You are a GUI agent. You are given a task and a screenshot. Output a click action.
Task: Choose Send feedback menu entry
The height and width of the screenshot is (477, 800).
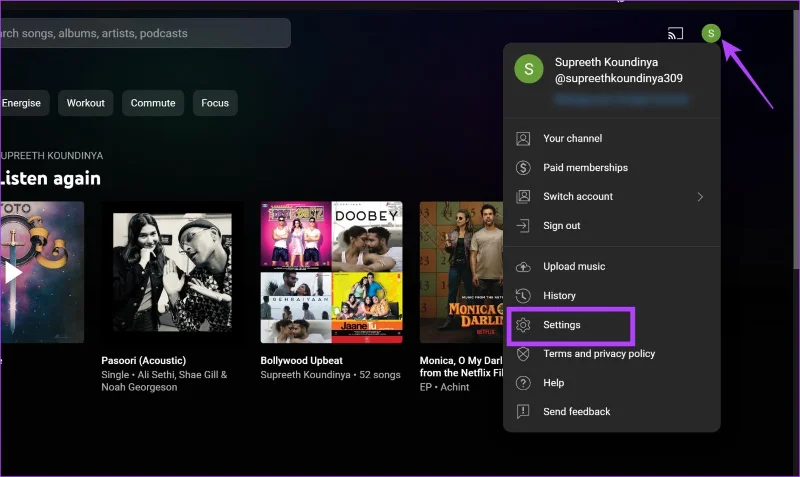612,412
